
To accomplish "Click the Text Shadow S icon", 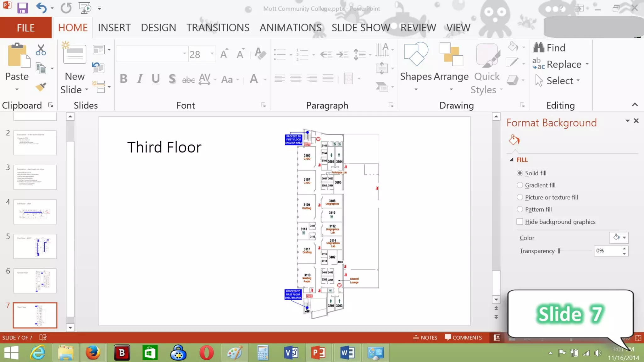I will click(x=172, y=79).
